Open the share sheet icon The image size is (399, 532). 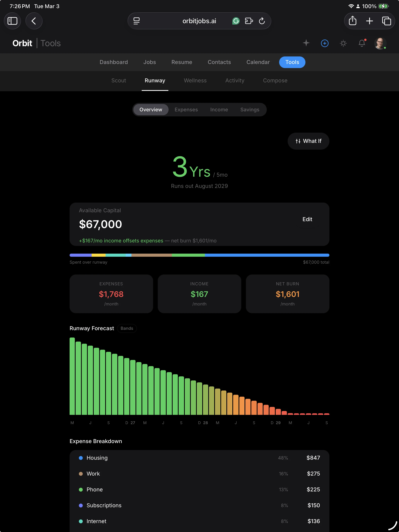coord(352,21)
